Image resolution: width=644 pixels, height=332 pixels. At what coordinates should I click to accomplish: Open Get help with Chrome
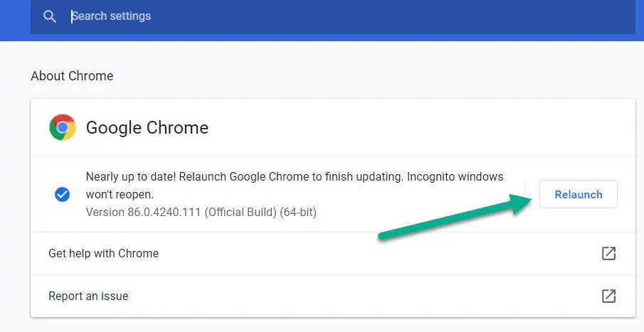(333, 253)
